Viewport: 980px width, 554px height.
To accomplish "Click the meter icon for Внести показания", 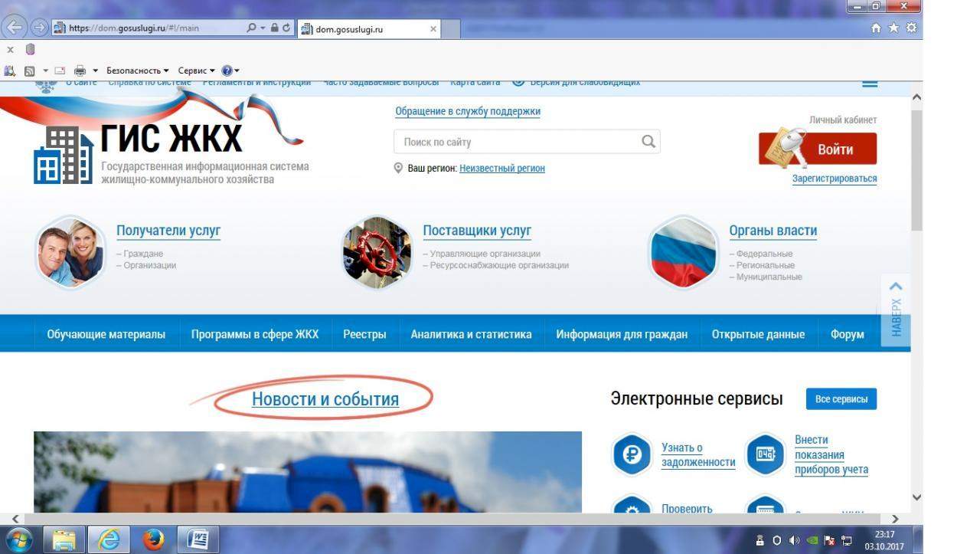I will (x=766, y=455).
